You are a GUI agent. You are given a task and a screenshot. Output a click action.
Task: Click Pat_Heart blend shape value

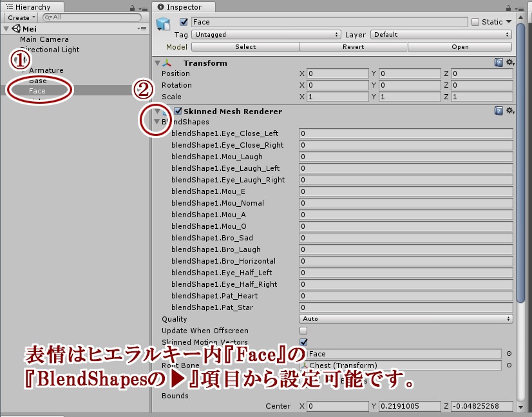(x=406, y=296)
